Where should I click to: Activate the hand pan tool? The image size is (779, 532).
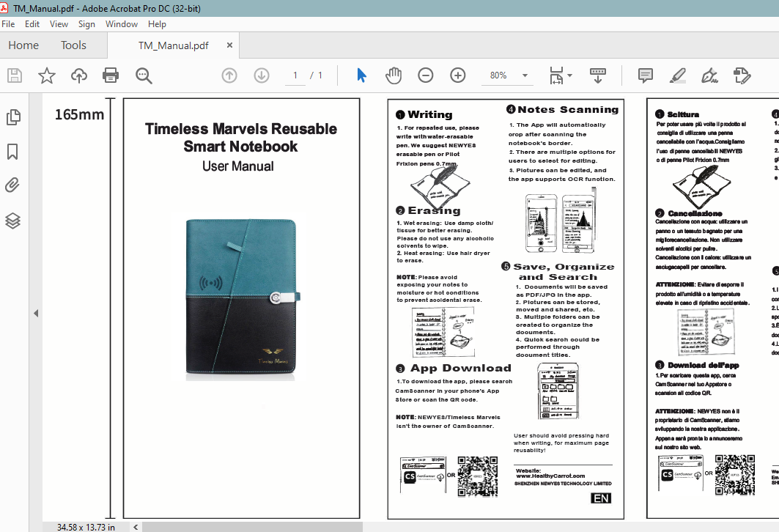point(394,75)
